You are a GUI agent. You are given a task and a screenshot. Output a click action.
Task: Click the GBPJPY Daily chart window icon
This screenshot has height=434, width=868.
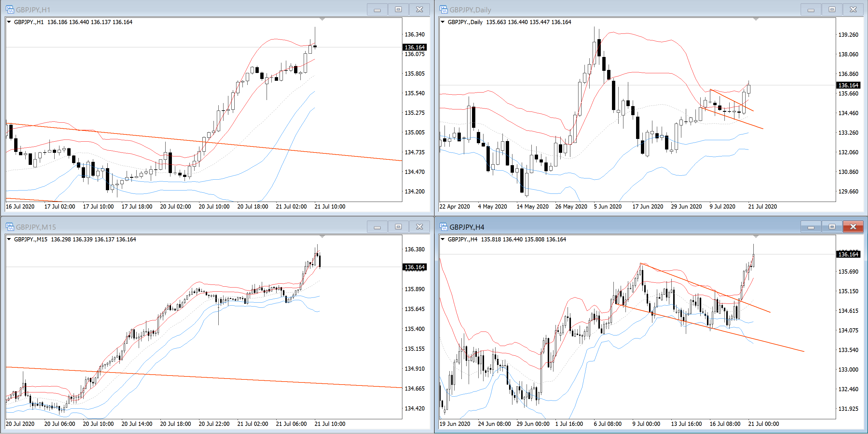pos(443,9)
